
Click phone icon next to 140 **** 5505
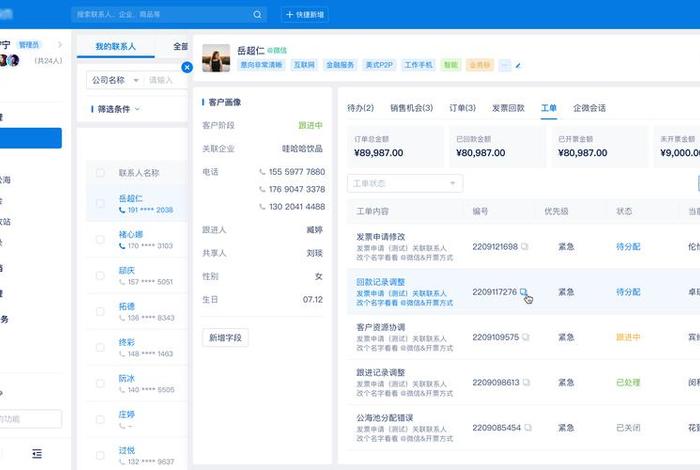pyautogui.click(x=122, y=390)
